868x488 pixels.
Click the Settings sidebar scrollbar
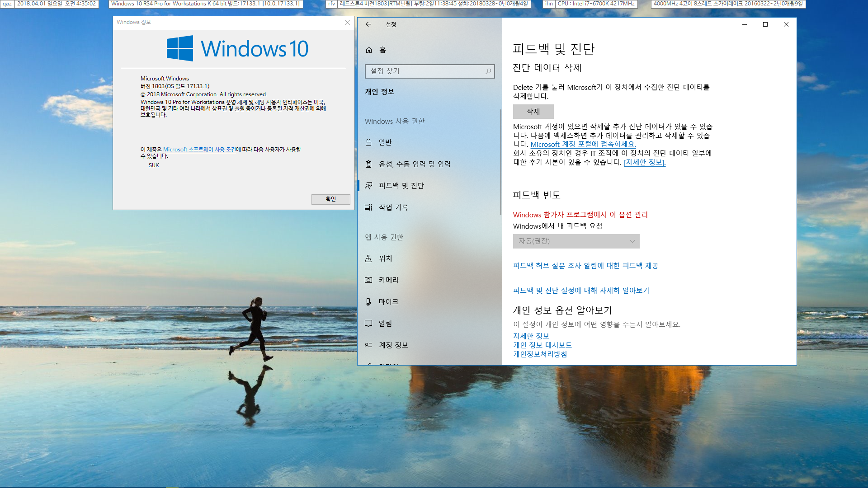coord(500,163)
